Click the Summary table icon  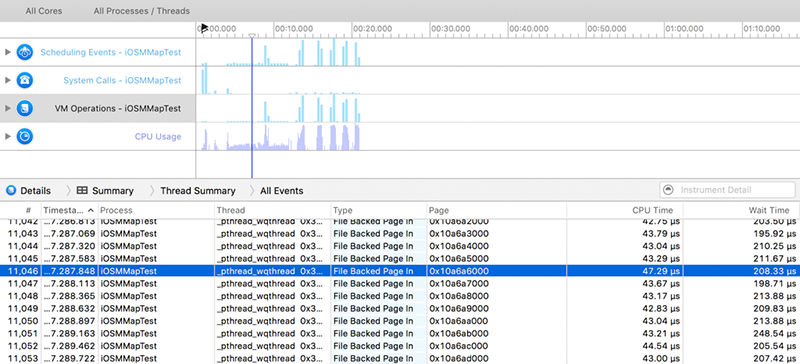point(82,190)
